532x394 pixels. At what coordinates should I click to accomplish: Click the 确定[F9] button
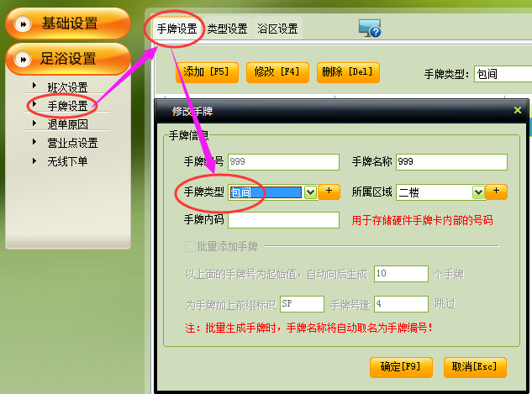coord(401,367)
